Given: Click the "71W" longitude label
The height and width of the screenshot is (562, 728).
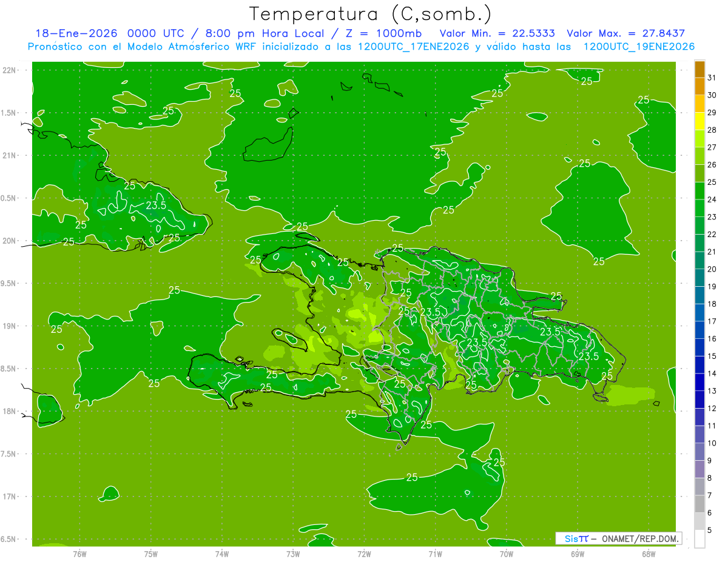Looking at the screenshot, I should 435,554.
